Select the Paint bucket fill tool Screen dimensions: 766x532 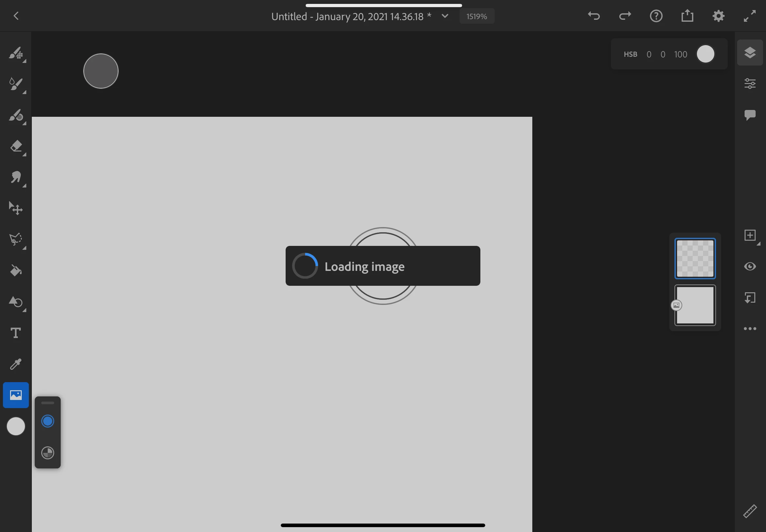click(16, 270)
